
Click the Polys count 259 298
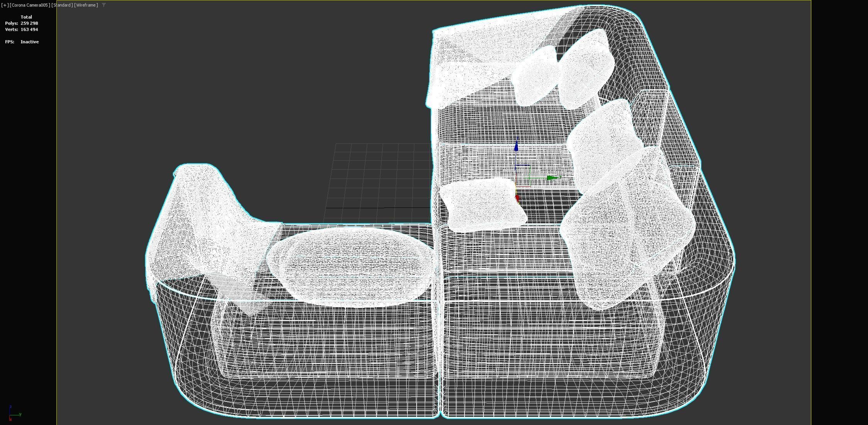(29, 23)
